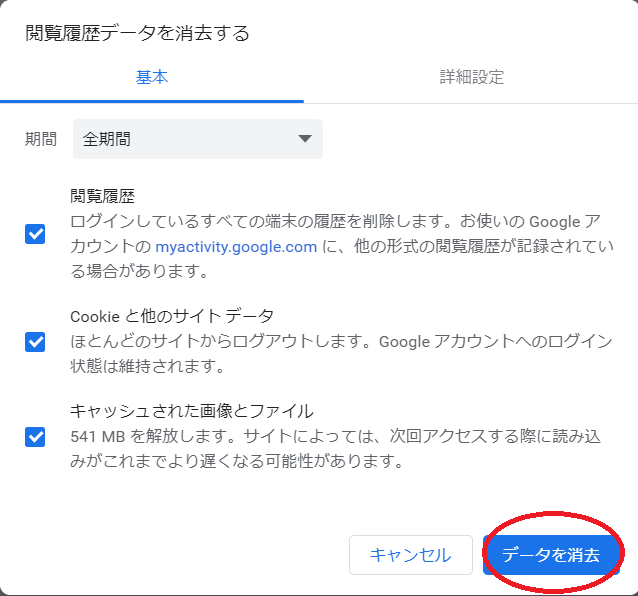The width and height of the screenshot is (638, 596).
Task: Click the 閲覧履歴データを消去する dialog title
Action: click(x=137, y=33)
